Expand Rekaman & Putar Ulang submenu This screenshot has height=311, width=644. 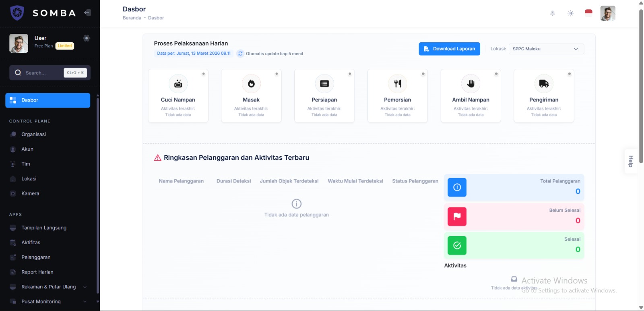point(85,287)
